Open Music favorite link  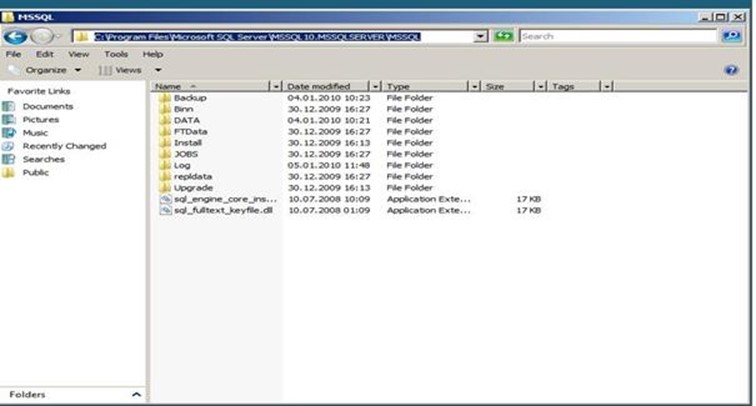point(35,133)
